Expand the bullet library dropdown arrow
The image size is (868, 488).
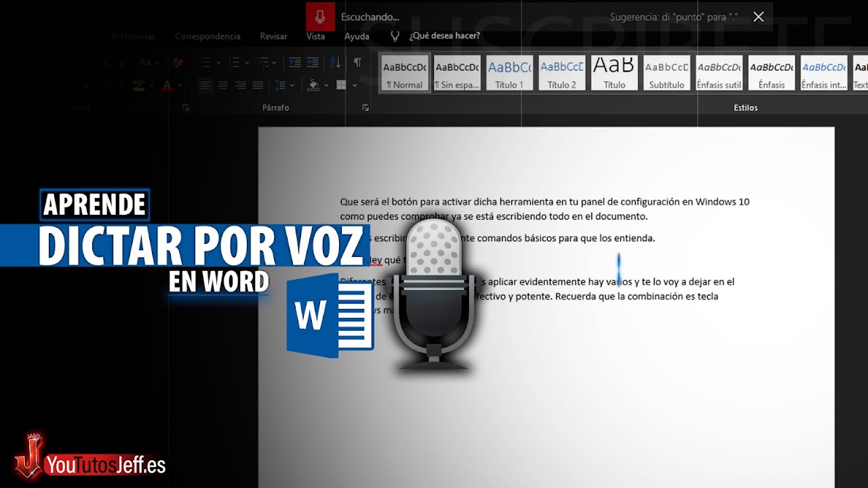point(218,62)
